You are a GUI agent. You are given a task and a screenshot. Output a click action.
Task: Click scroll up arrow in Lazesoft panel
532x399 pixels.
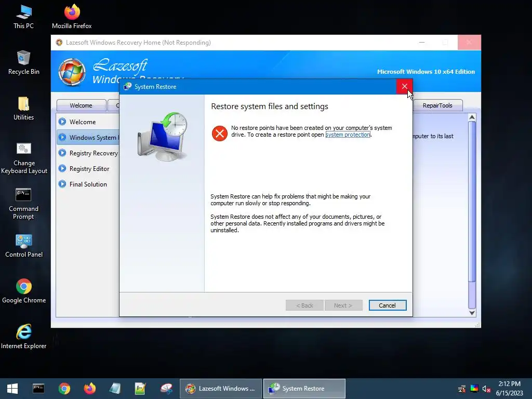tap(472, 117)
